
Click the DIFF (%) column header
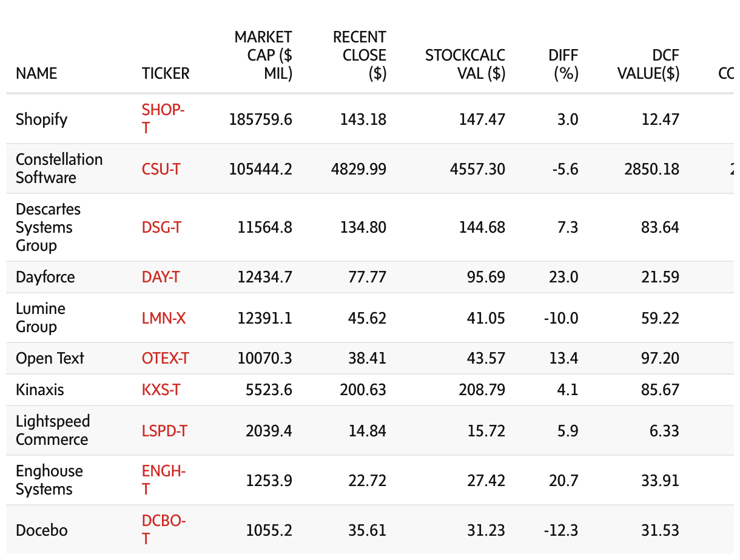(x=563, y=64)
